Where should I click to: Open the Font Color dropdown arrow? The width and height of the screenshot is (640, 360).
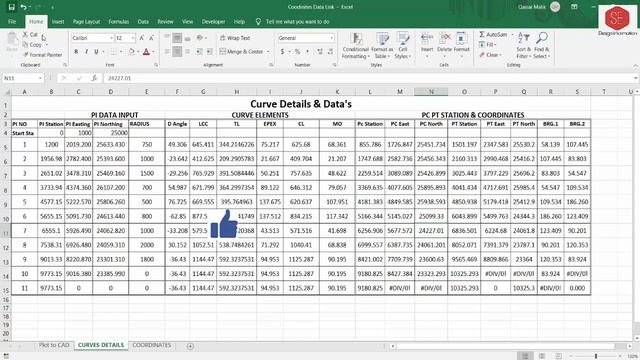pyautogui.click(x=153, y=52)
